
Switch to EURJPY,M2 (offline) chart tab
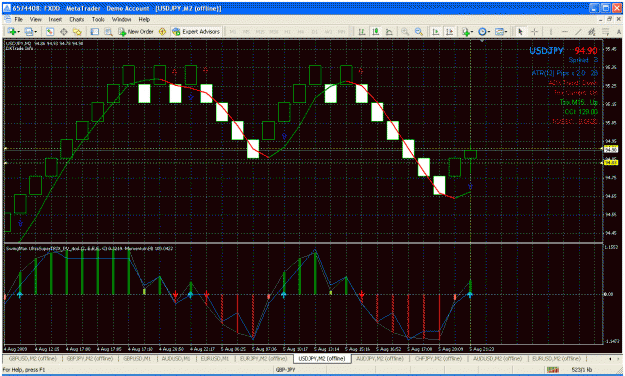(x=263, y=358)
